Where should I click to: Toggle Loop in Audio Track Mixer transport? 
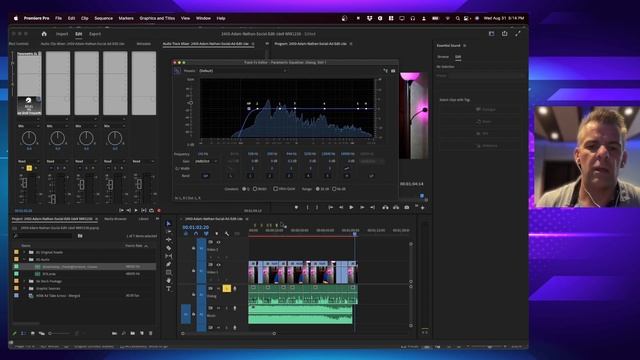point(151,210)
